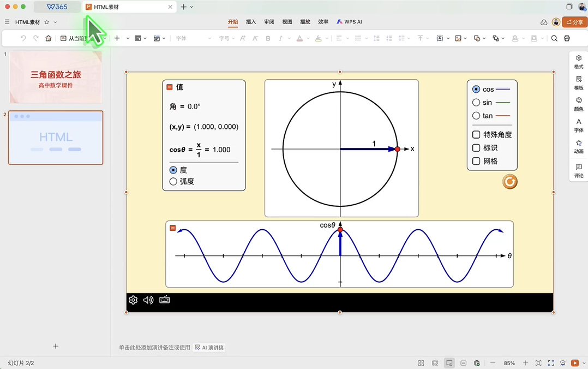Viewport: 588px width, 369px height.
Task: Open the 视图 ribbon tab
Action: tap(287, 22)
